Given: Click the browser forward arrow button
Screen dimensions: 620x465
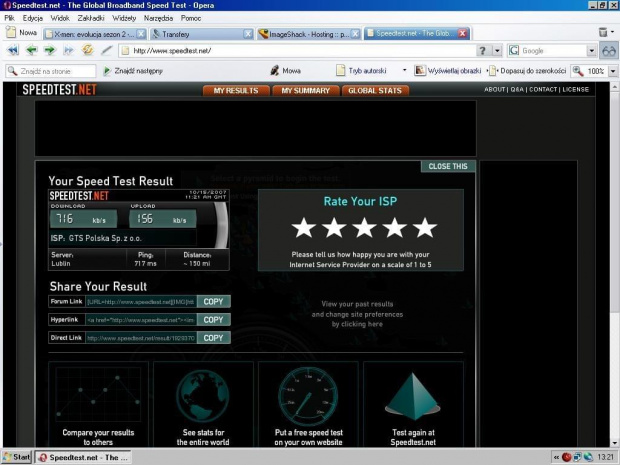Looking at the screenshot, I should coord(50,50).
